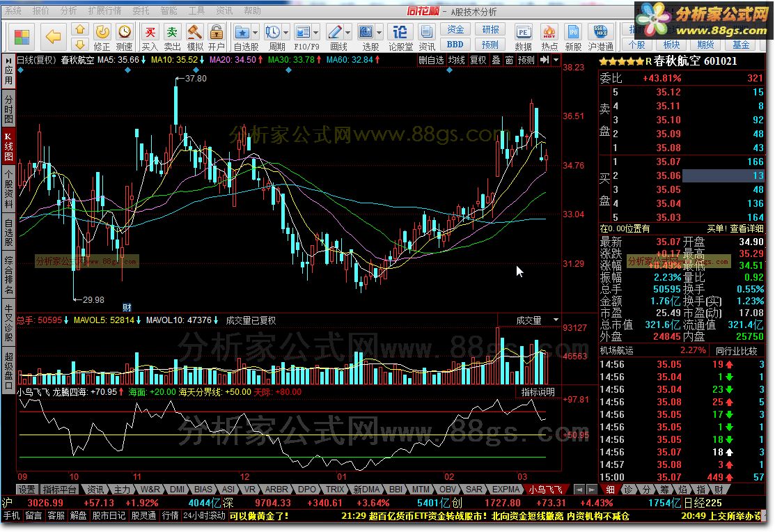The width and height of the screenshot is (775, 532).
Task: Run the 测速 speed test
Action: pyautogui.click(x=125, y=37)
